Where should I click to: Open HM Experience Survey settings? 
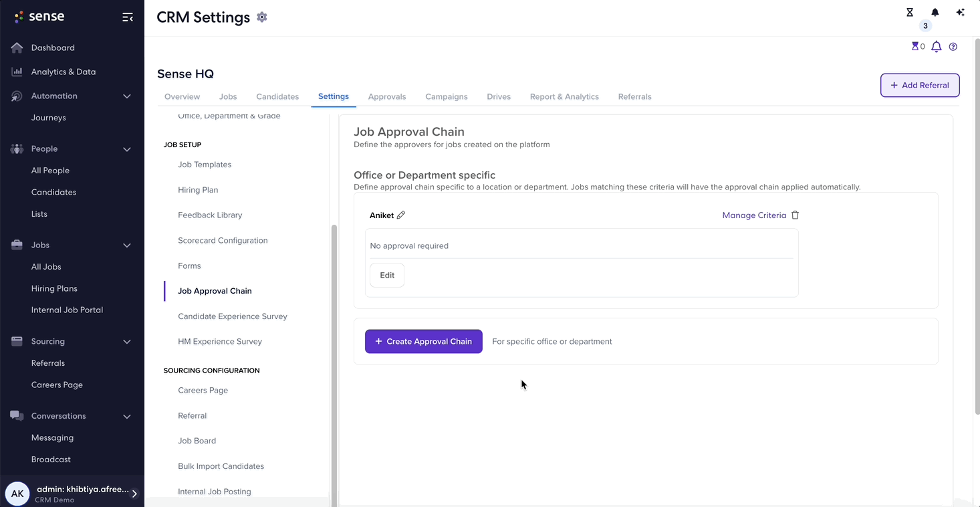[x=220, y=341]
